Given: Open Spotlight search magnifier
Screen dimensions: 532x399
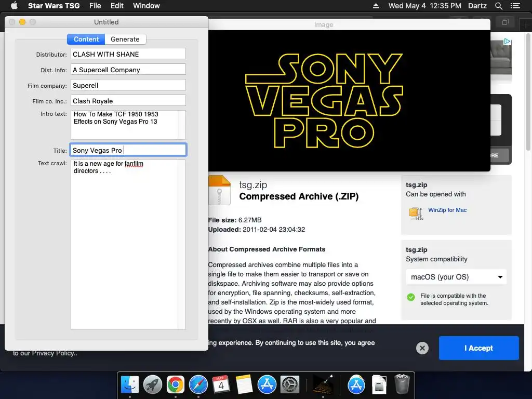Looking at the screenshot, I should pos(499,6).
